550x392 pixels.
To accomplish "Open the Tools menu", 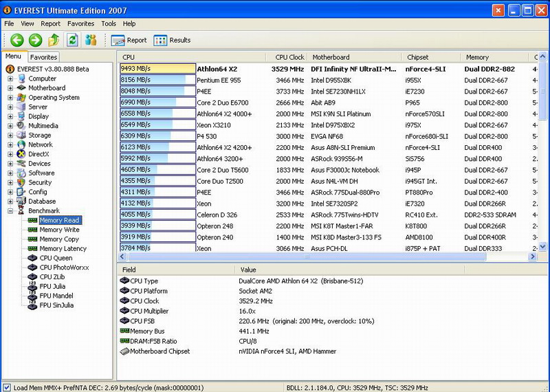I will [x=109, y=23].
